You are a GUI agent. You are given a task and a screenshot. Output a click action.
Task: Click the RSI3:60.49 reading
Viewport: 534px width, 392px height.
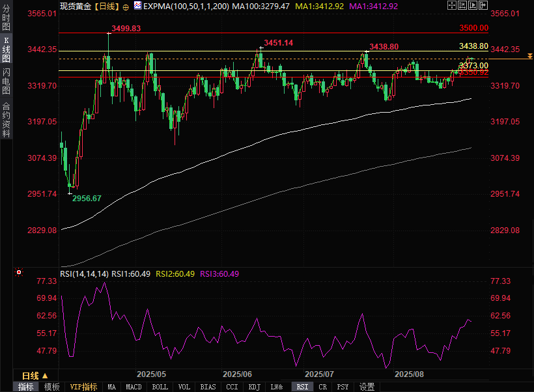point(219,274)
